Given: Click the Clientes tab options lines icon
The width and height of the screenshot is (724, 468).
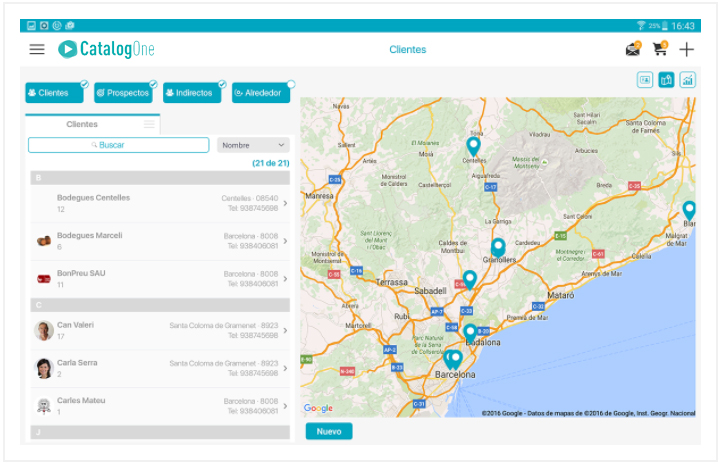Looking at the screenshot, I should click(x=149, y=124).
